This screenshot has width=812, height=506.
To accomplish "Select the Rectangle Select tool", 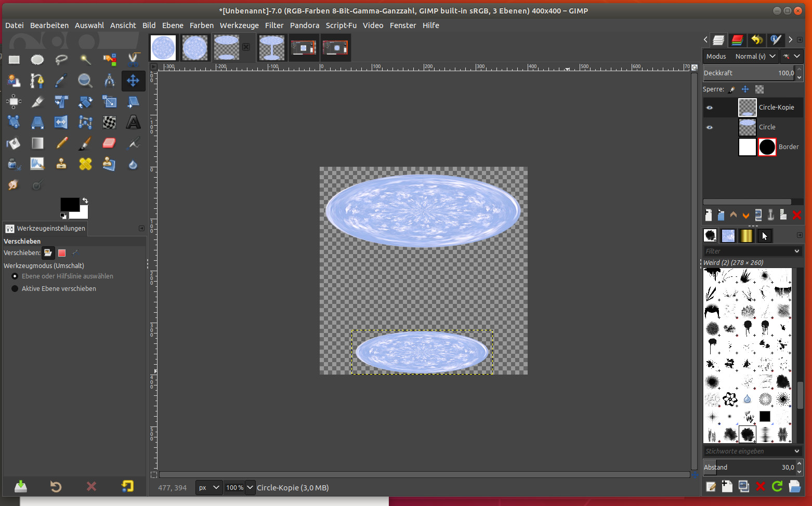I will pyautogui.click(x=14, y=60).
